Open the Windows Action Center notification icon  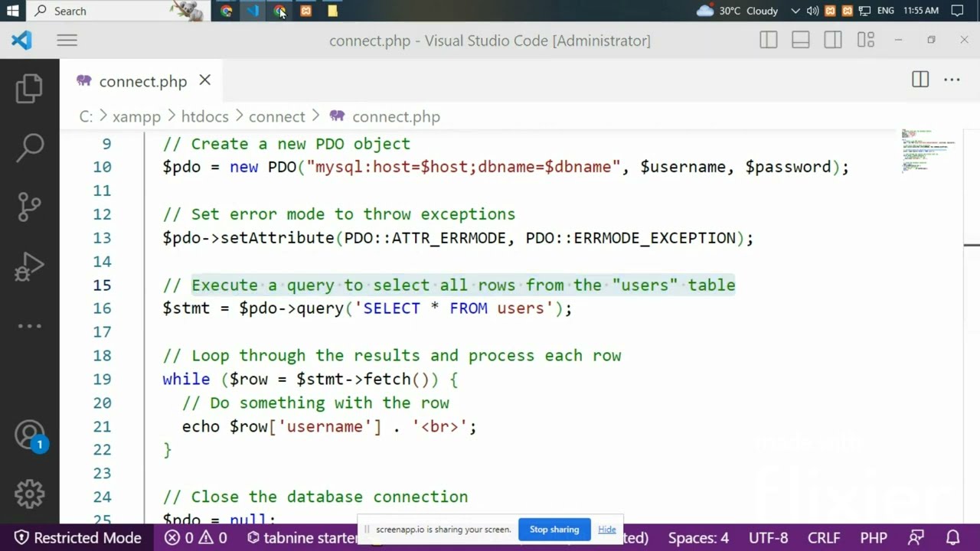[x=957, y=11]
